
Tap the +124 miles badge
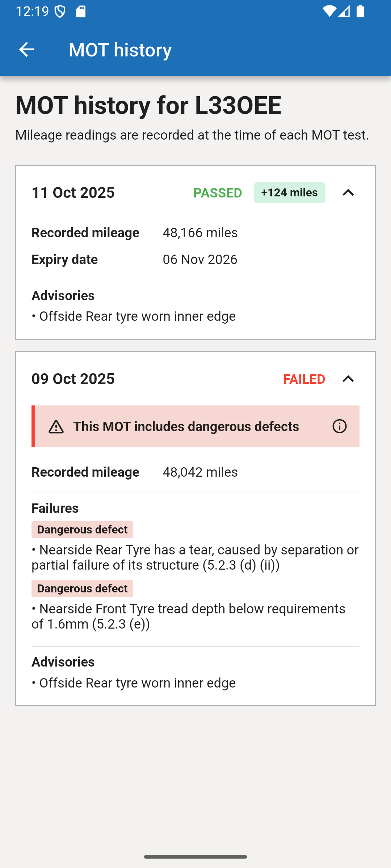point(289,192)
